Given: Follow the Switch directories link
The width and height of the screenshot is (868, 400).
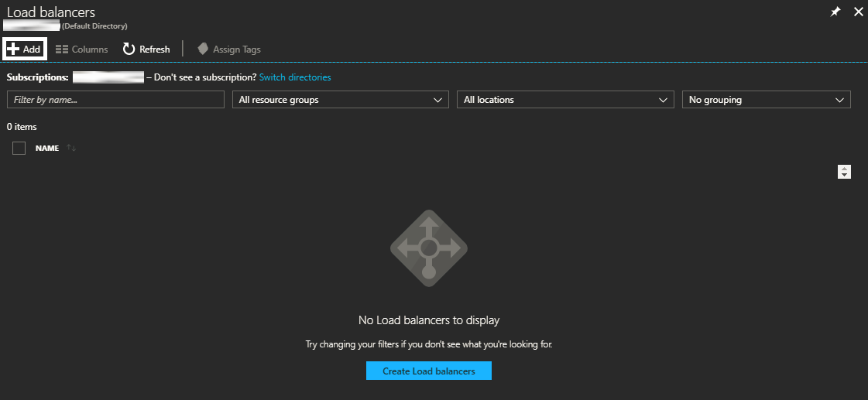Looking at the screenshot, I should 295,77.
